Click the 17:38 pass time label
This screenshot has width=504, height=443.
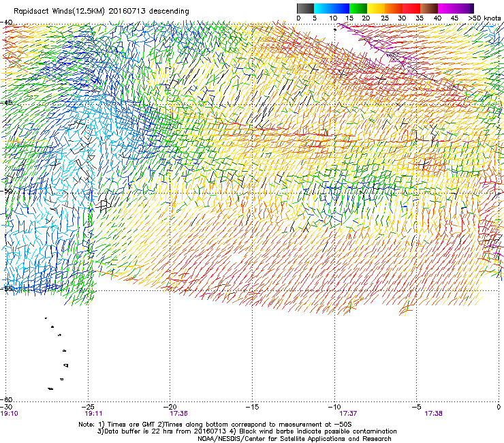(x=433, y=414)
